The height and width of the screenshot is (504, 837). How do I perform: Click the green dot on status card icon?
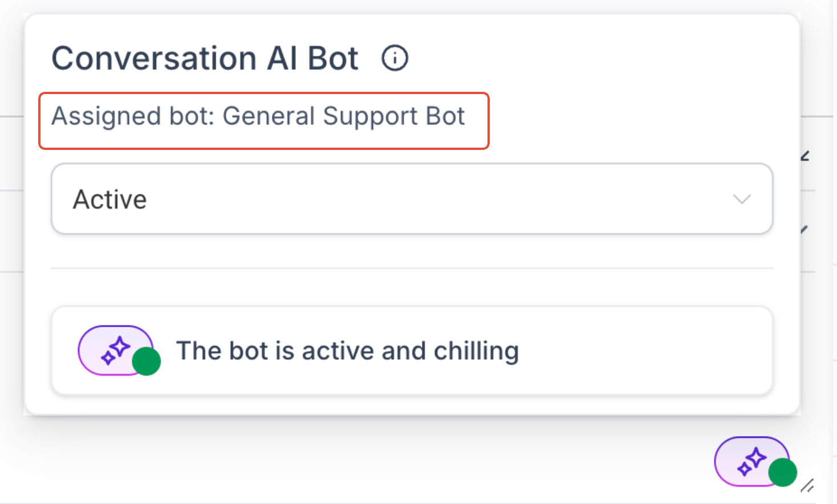click(x=147, y=361)
